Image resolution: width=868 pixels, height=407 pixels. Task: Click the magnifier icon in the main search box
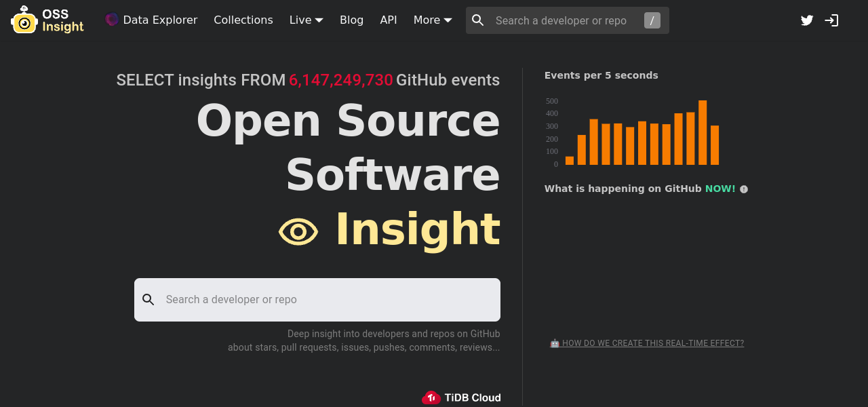(x=149, y=300)
